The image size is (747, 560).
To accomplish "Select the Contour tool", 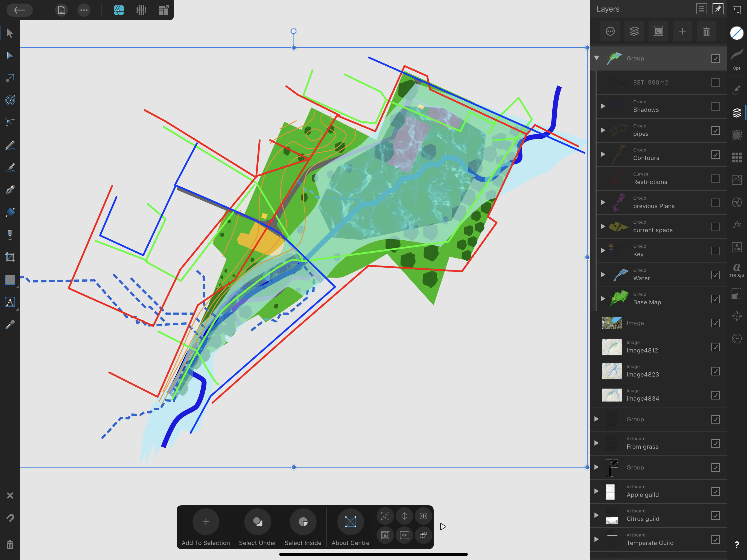I will [10, 100].
